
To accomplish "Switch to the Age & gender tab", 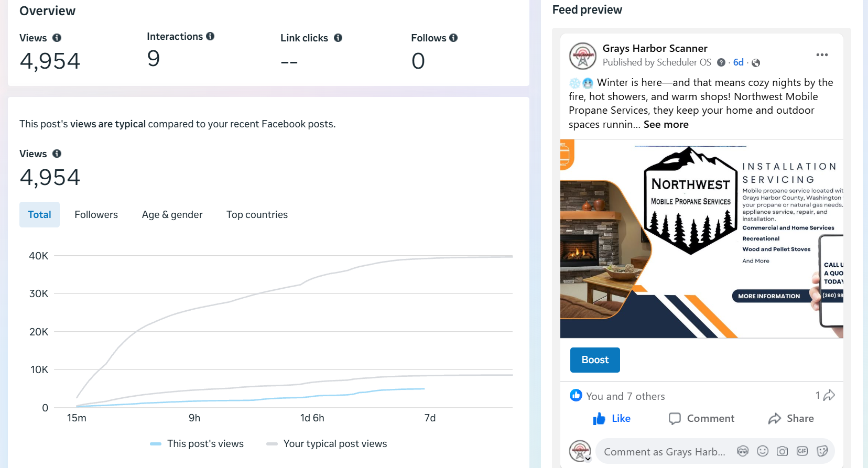I will [x=172, y=215].
